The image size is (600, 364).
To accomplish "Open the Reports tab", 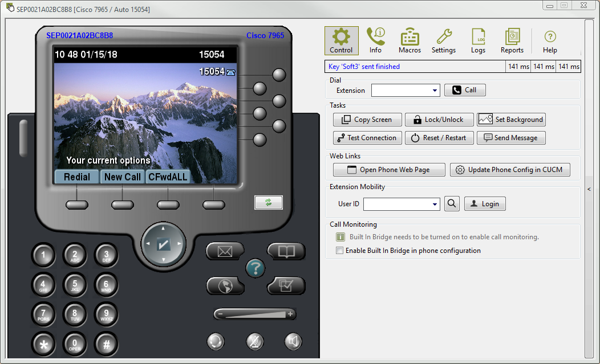I will [512, 40].
